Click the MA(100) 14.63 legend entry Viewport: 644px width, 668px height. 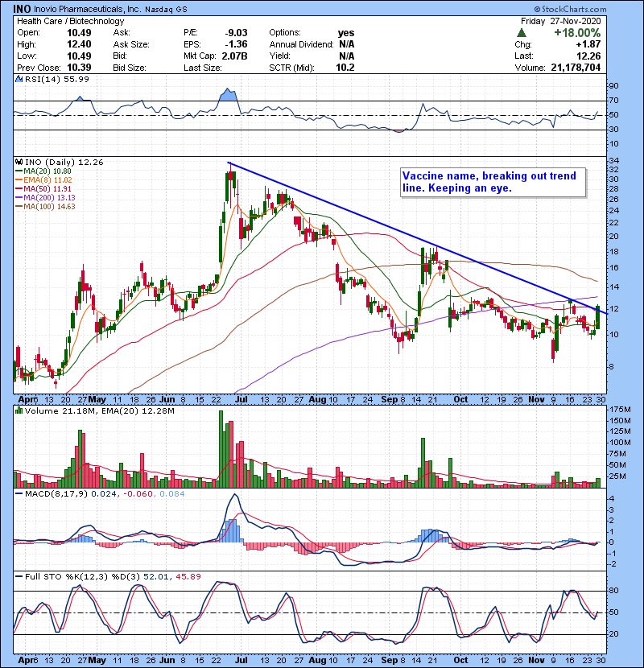(46, 207)
